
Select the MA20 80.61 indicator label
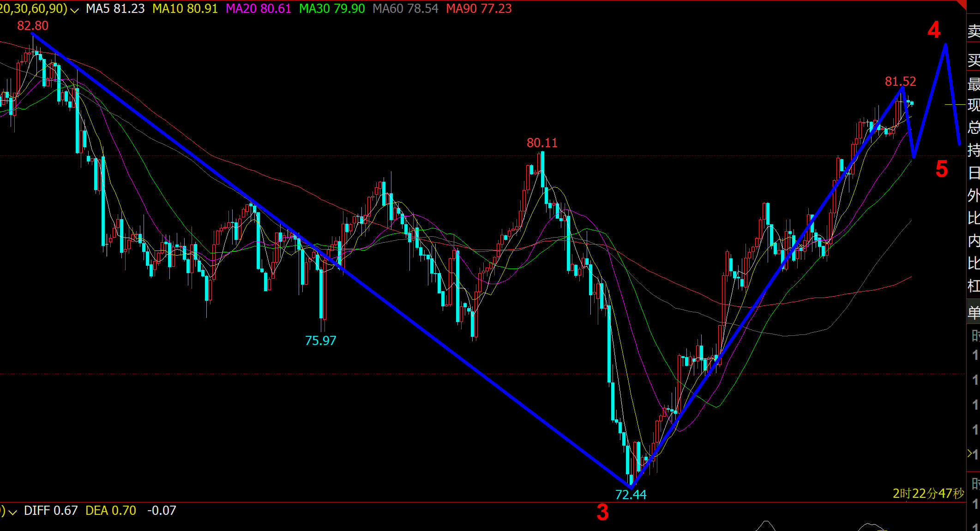[259, 9]
